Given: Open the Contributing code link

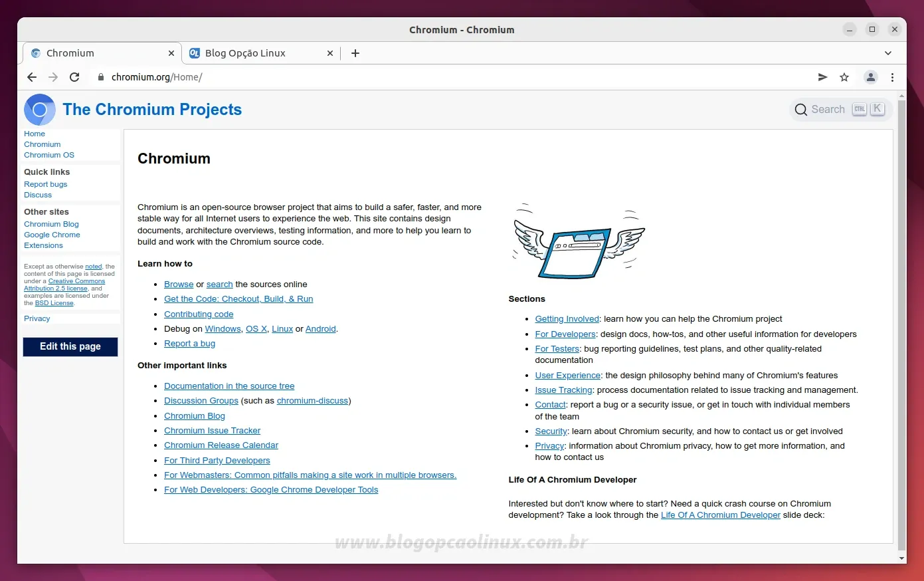Looking at the screenshot, I should (199, 314).
